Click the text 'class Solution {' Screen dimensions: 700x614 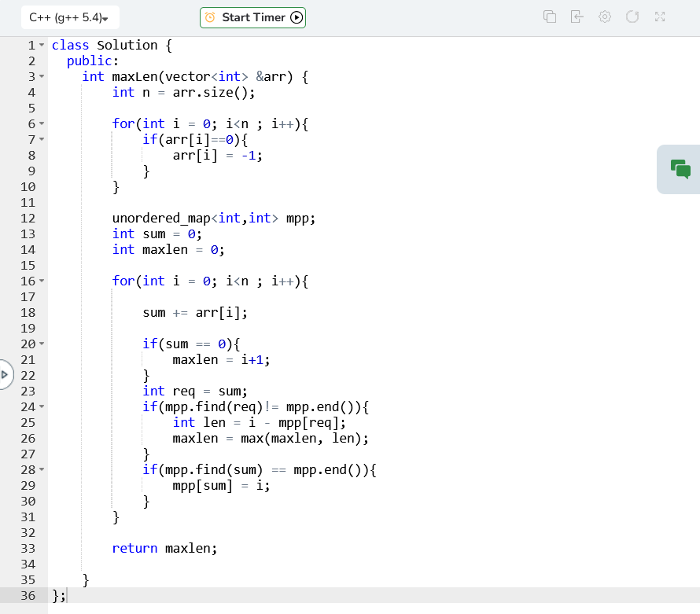[112, 45]
